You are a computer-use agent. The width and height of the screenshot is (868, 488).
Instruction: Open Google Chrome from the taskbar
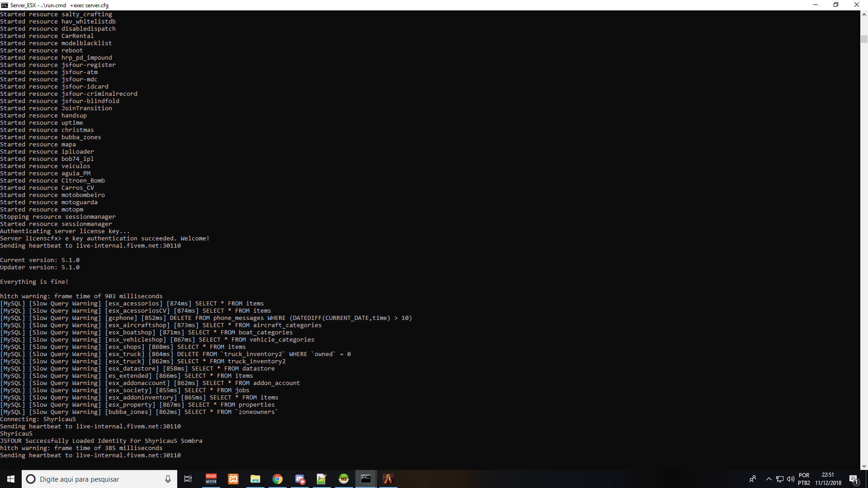(278, 479)
